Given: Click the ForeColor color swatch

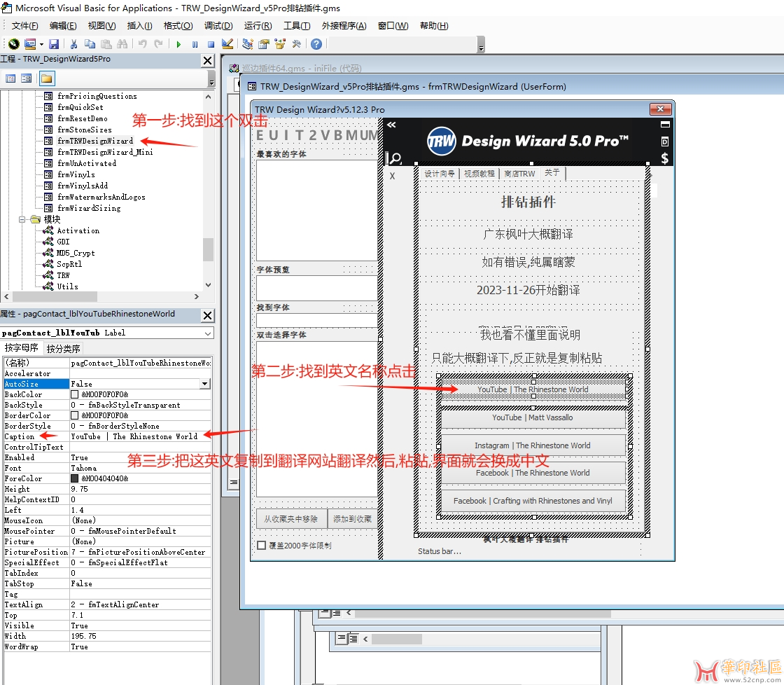Looking at the screenshot, I should (74, 478).
